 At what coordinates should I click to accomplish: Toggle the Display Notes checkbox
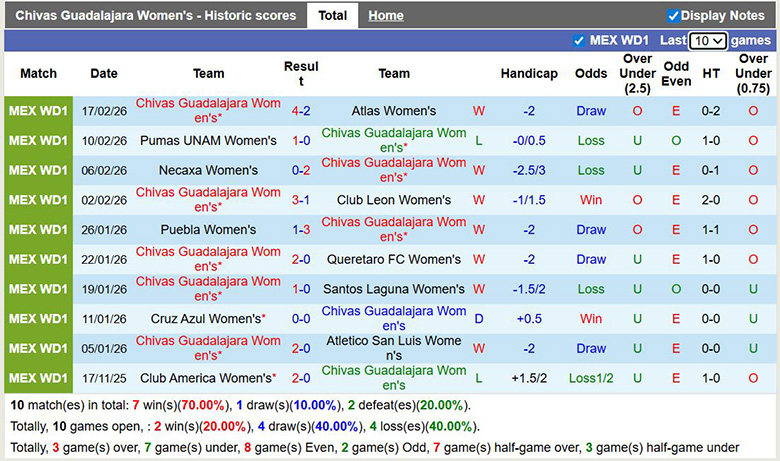pos(673,16)
